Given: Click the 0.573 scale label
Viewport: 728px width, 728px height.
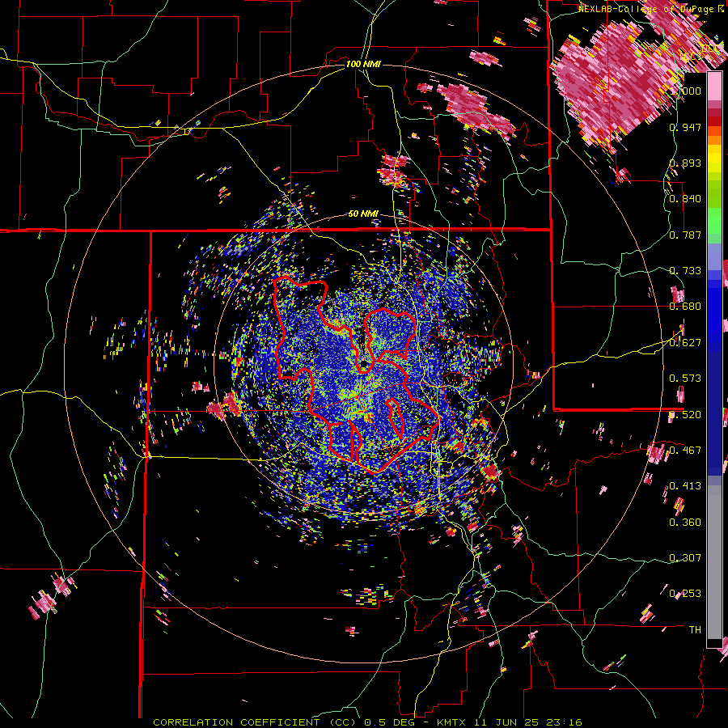Looking at the screenshot, I should pos(685,379).
